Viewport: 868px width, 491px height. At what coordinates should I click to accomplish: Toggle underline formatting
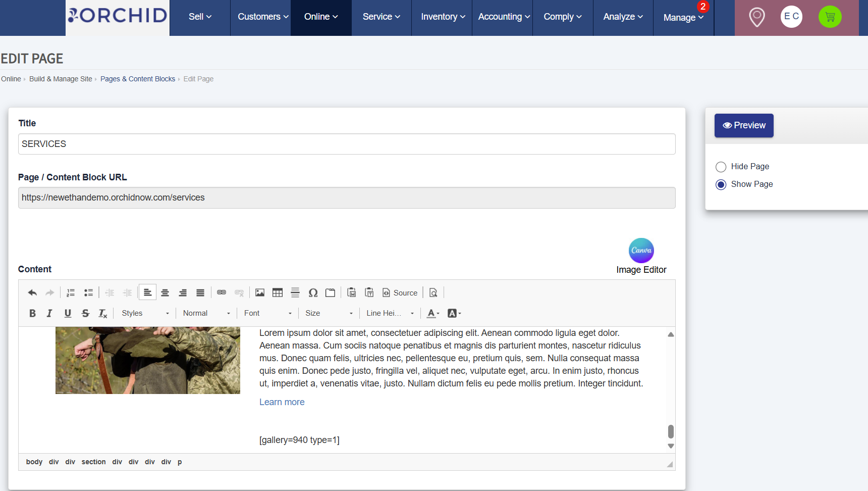pos(68,313)
